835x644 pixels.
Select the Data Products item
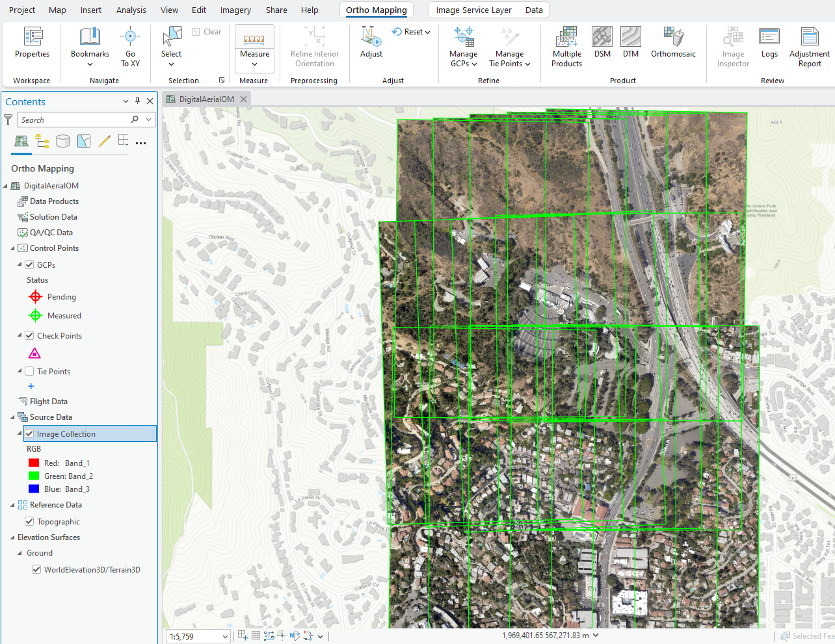tap(54, 201)
